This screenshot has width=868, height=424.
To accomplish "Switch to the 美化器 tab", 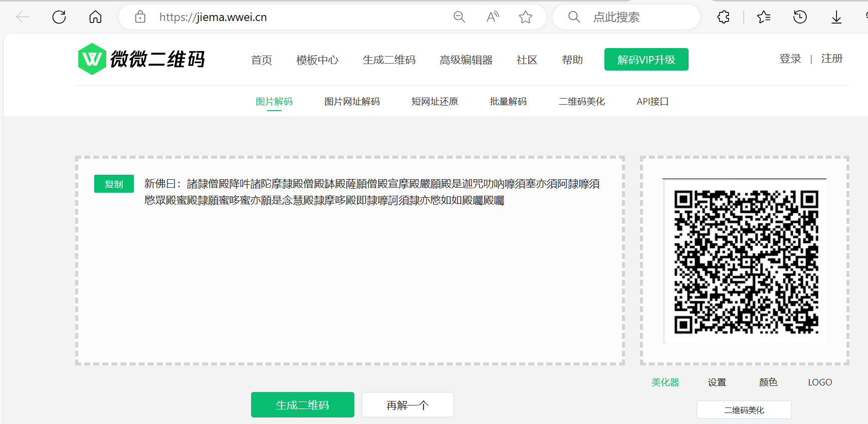I will 665,382.
